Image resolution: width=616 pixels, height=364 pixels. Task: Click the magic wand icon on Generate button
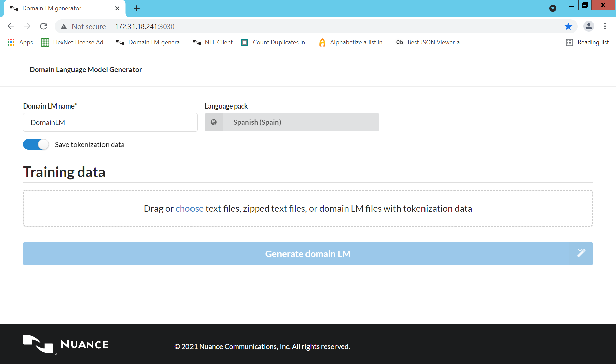[581, 253]
